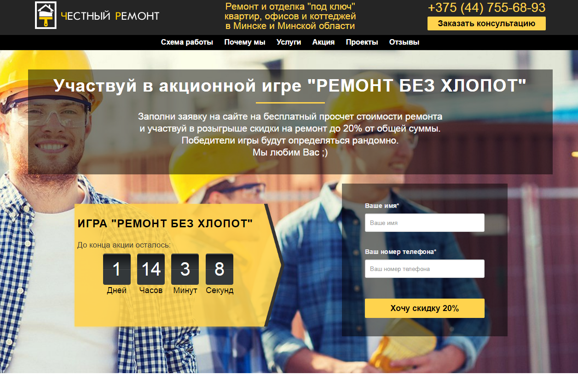The width and height of the screenshot is (578, 392).
Task: Click the "Ваш номер телефона" input field
Action: pyautogui.click(x=424, y=269)
